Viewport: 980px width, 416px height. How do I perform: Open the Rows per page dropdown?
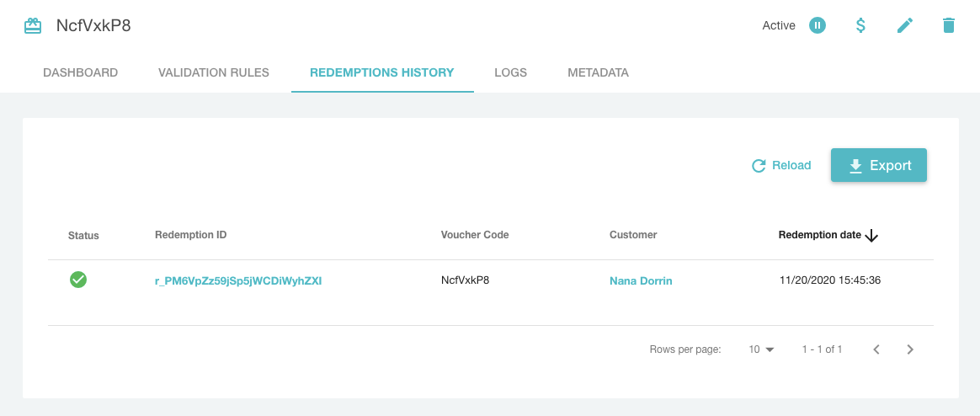(x=761, y=349)
